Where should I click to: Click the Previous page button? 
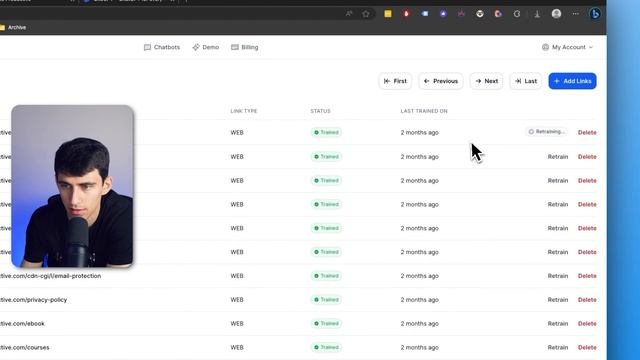(441, 81)
